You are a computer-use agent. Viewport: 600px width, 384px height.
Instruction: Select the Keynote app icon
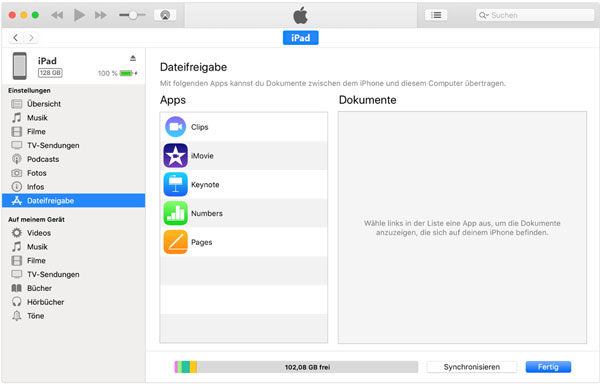click(x=175, y=184)
